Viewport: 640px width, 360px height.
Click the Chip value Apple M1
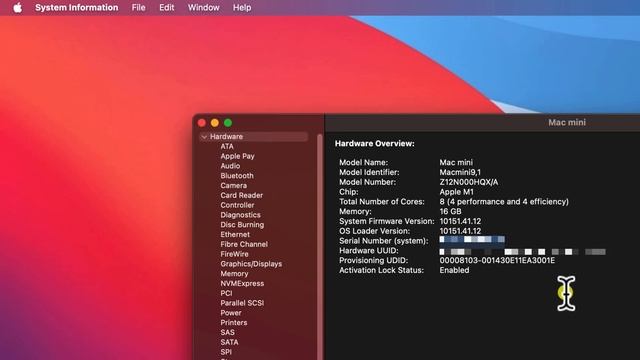tap(456, 192)
